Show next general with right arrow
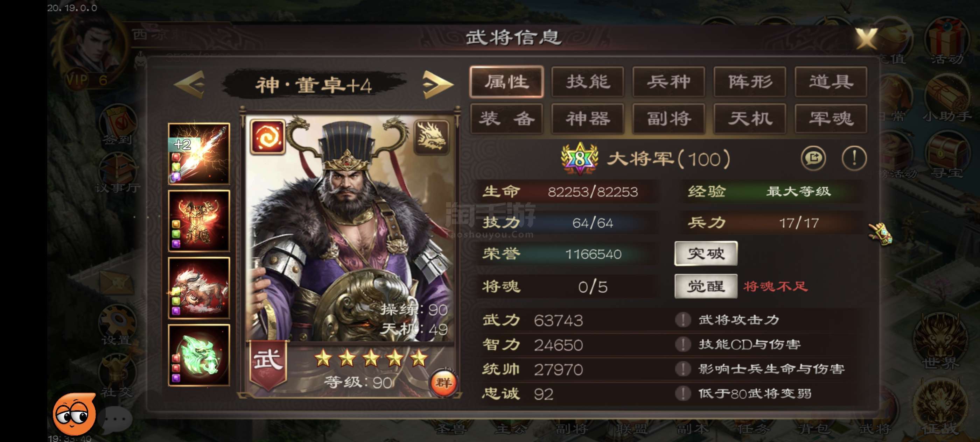 [438, 84]
